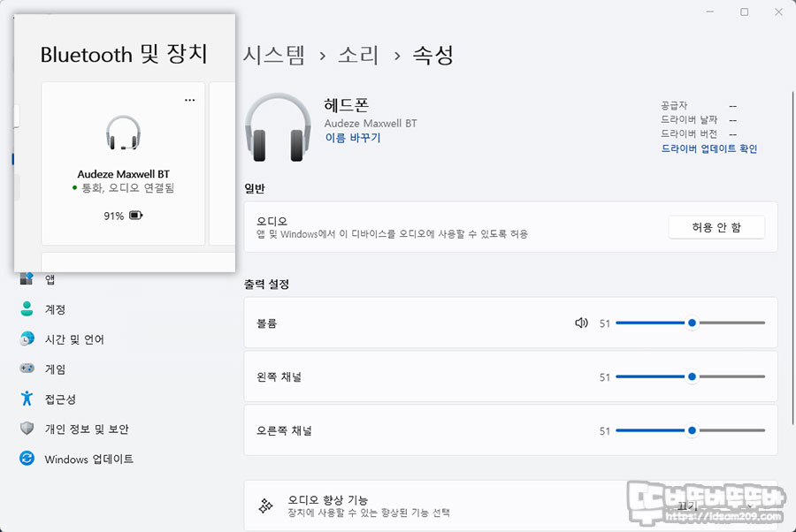Click Audeze Maxwell BT subtitle under 헤드폰
The image size is (796, 532).
coord(371,123)
